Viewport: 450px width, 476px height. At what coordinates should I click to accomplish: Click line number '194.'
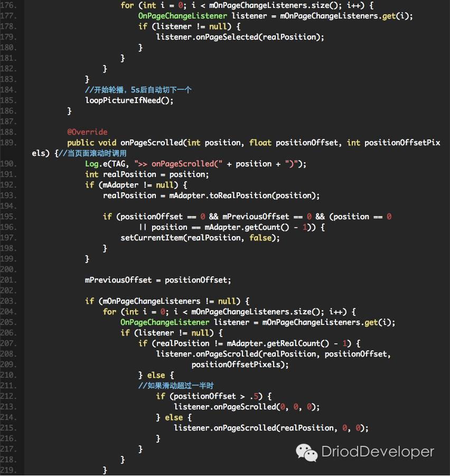(8, 206)
